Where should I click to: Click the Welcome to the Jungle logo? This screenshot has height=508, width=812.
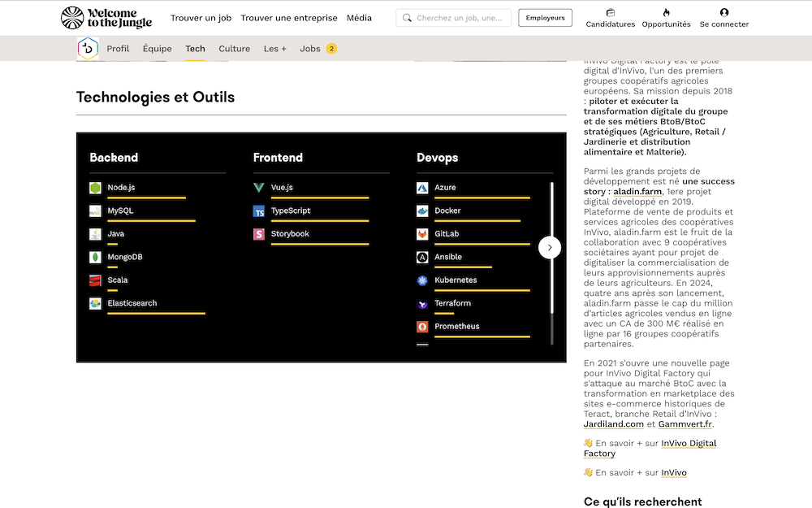click(106, 18)
